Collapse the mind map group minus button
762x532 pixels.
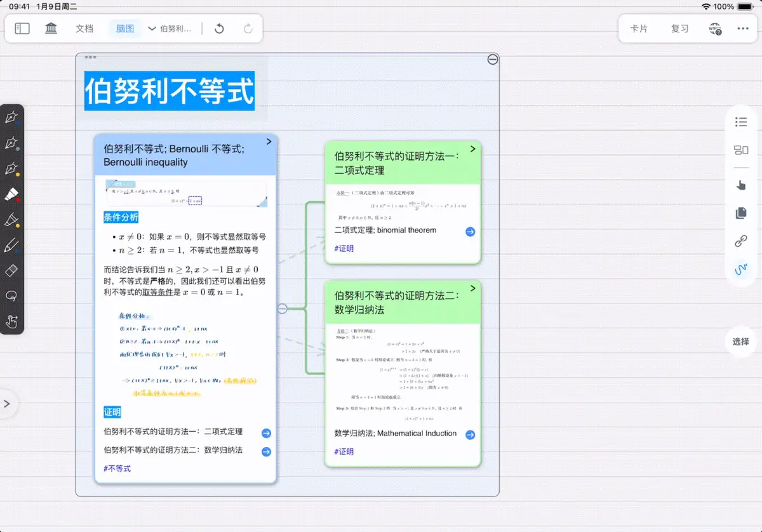[x=493, y=60]
